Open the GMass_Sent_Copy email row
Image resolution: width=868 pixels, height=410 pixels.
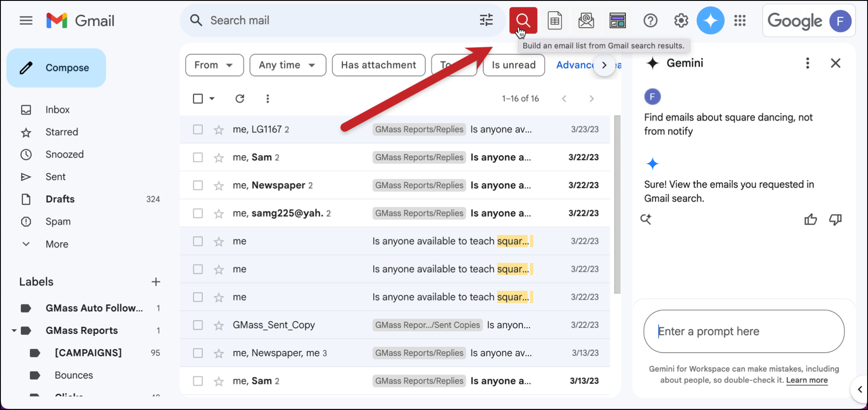[x=395, y=325]
